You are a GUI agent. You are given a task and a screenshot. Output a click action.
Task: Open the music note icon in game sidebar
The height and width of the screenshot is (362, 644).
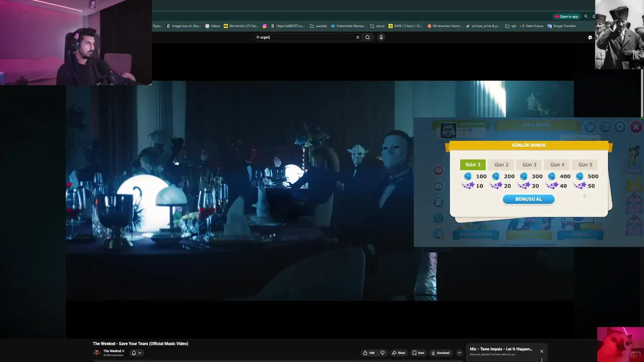coord(438,218)
